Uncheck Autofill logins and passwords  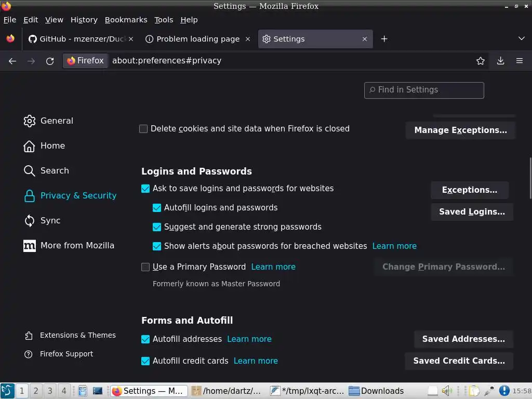pos(157,208)
